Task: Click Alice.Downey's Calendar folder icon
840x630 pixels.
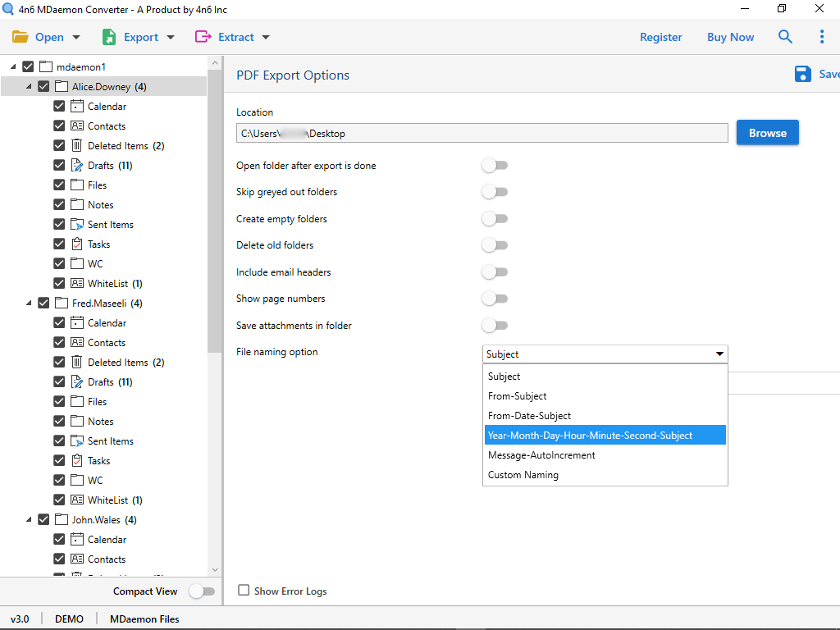Action: coord(76,106)
